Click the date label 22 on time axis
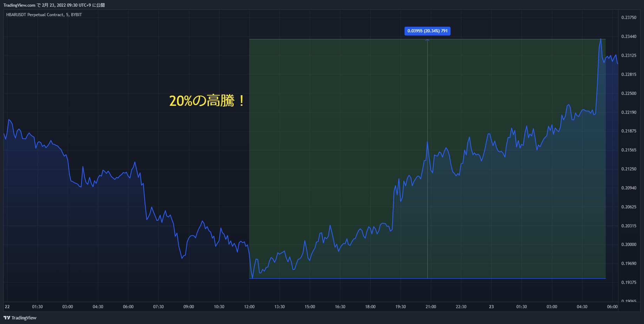The image size is (644, 324). pos(7,307)
